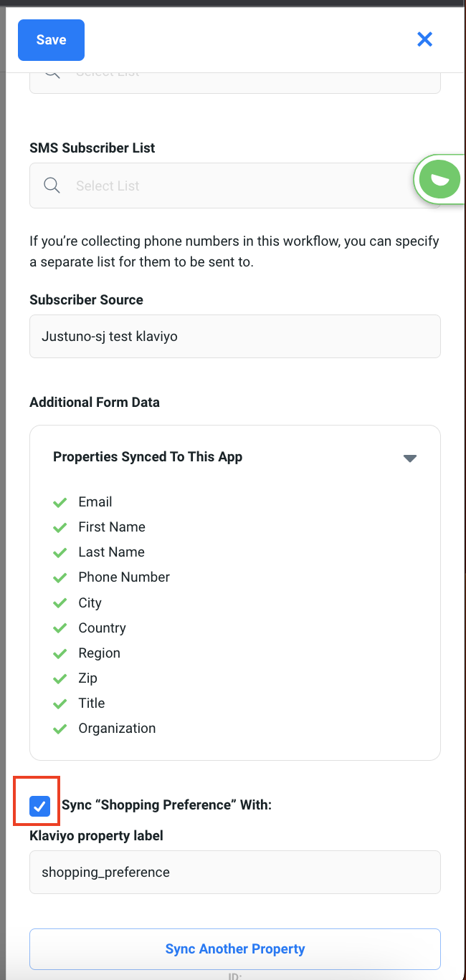This screenshot has height=980, width=466.
Task: Click the partially hidden top Select List field
Action: click(235, 82)
